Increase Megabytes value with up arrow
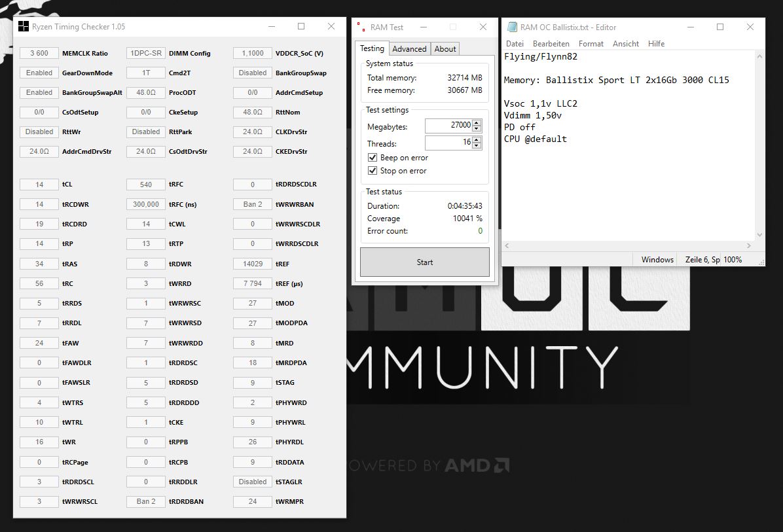Viewport: 783px width, 532px height. pos(477,122)
